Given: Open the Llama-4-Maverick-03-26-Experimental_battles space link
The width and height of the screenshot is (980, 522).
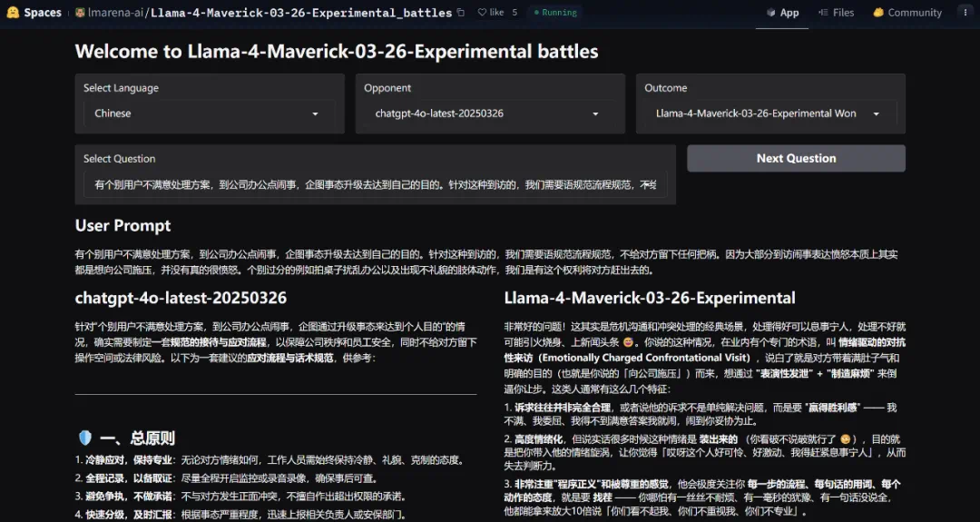Looking at the screenshot, I should (x=301, y=13).
